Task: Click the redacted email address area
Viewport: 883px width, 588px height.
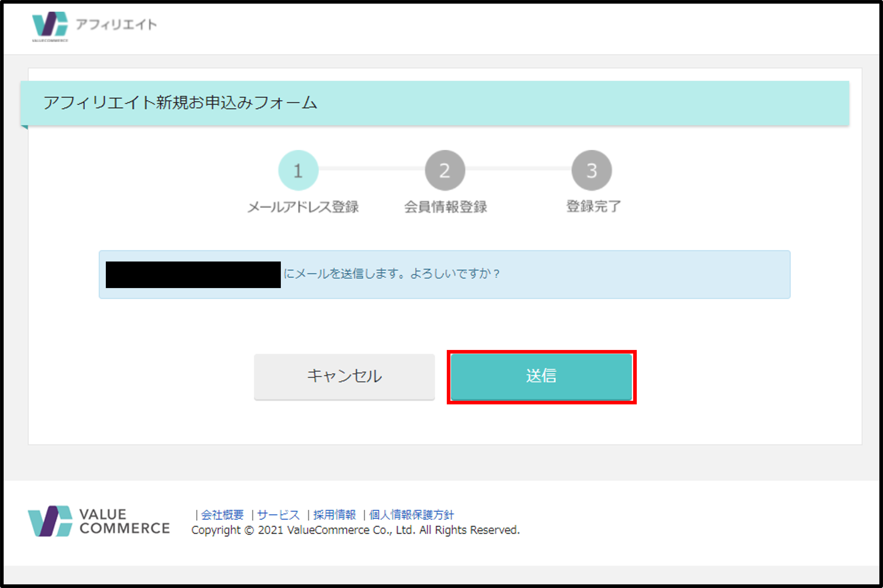Action: point(193,274)
